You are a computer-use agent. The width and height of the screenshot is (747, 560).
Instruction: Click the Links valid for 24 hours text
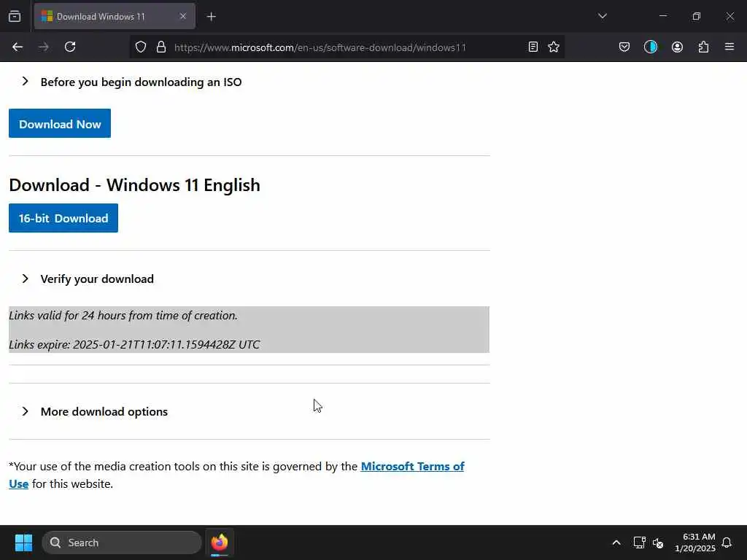pos(123,315)
